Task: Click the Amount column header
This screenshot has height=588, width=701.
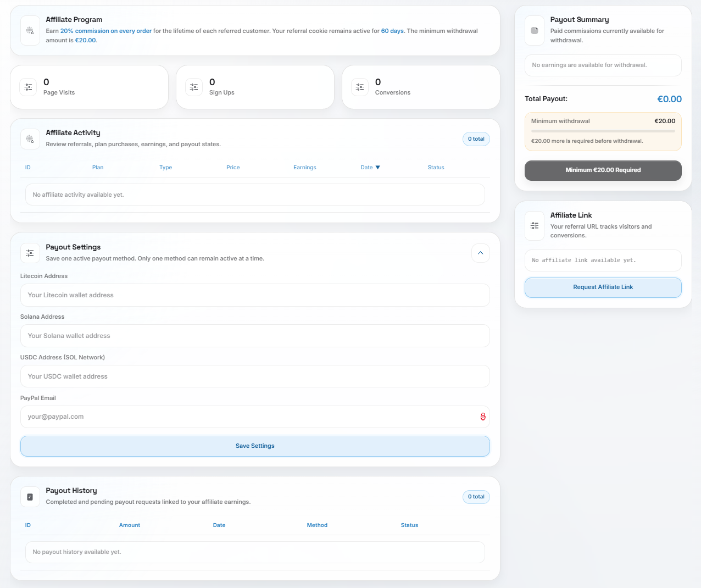Action: pyautogui.click(x=130, y=525)
